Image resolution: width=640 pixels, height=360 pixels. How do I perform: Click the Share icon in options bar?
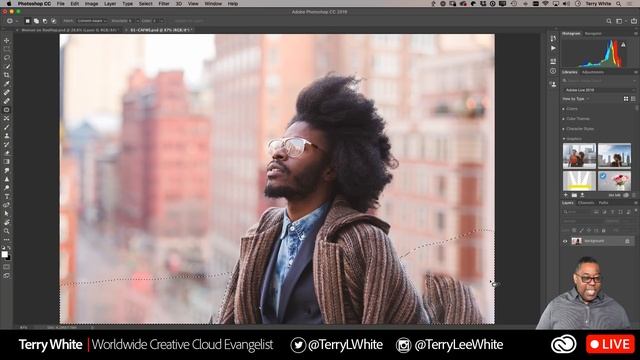[633, 21]
